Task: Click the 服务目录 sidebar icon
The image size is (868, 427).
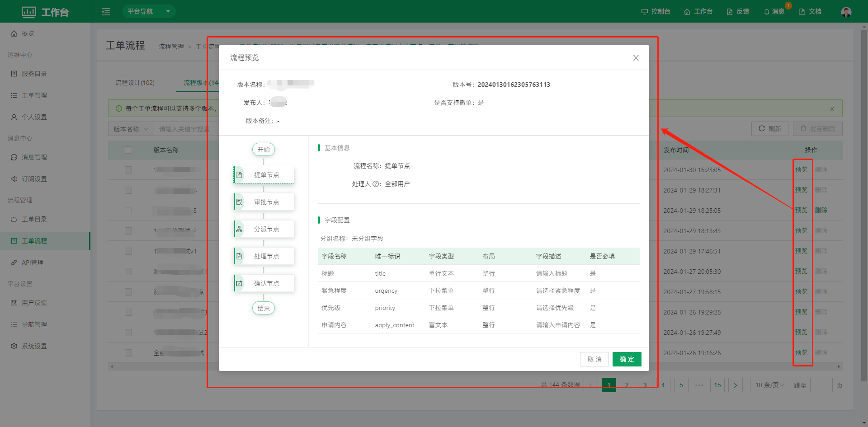Action: pyautogui.click(x=14, y=74)
